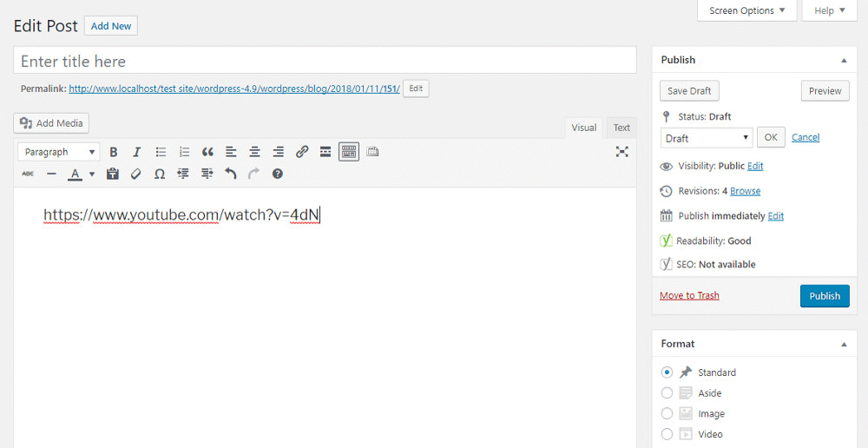868x448 pixels.
Task: Collapse the Publish box
Action: (844, 61)
